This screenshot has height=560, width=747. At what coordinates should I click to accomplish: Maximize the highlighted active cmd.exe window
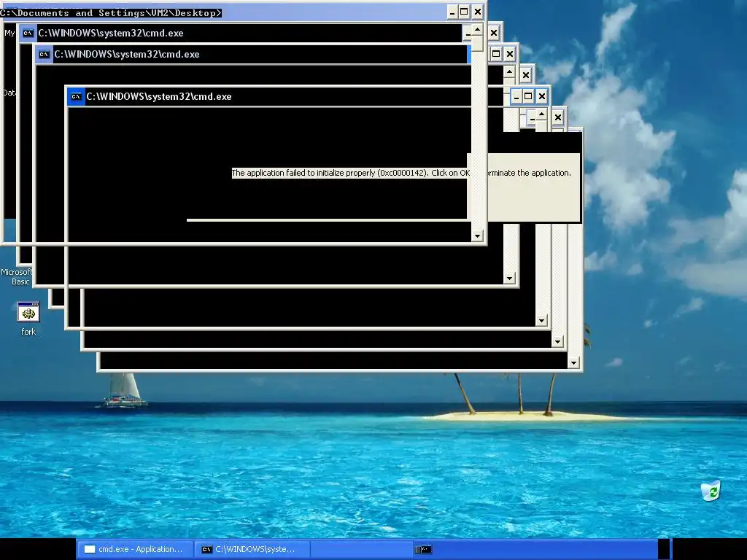click(528, 97)
